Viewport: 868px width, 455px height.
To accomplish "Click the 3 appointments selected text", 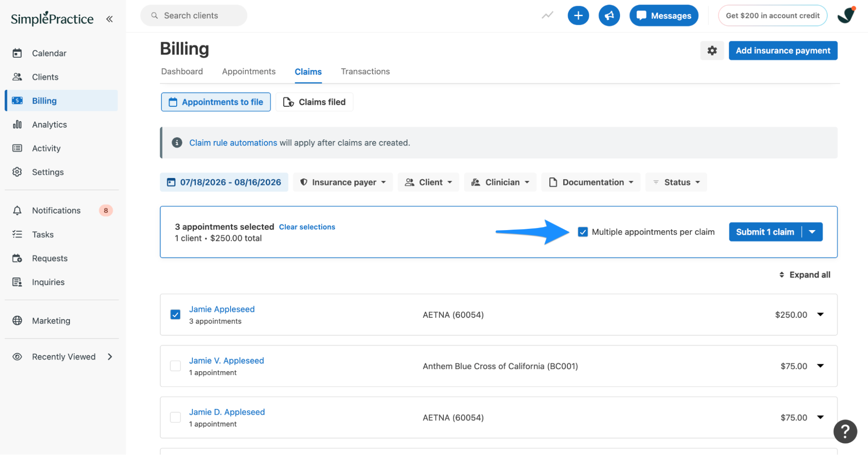I will 224,227.
